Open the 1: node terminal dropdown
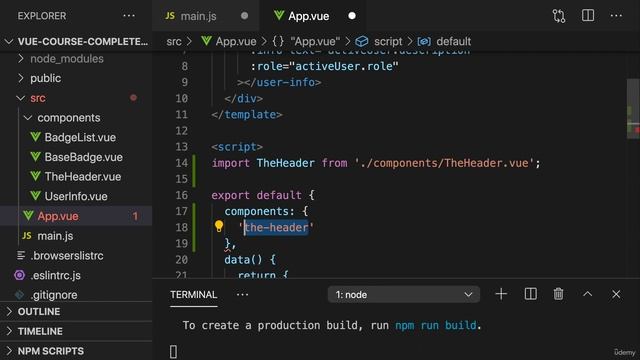 tap(404, 294)
